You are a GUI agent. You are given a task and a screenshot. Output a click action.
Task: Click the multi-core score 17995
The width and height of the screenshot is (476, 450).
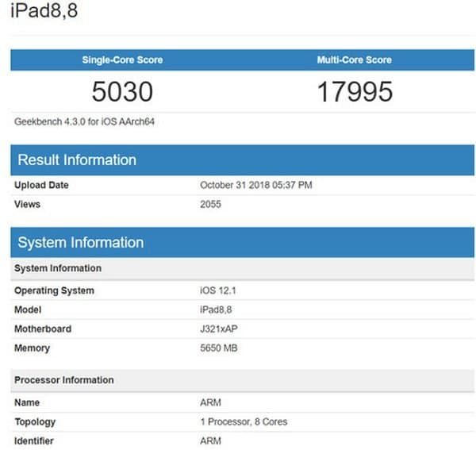point(355,91)
